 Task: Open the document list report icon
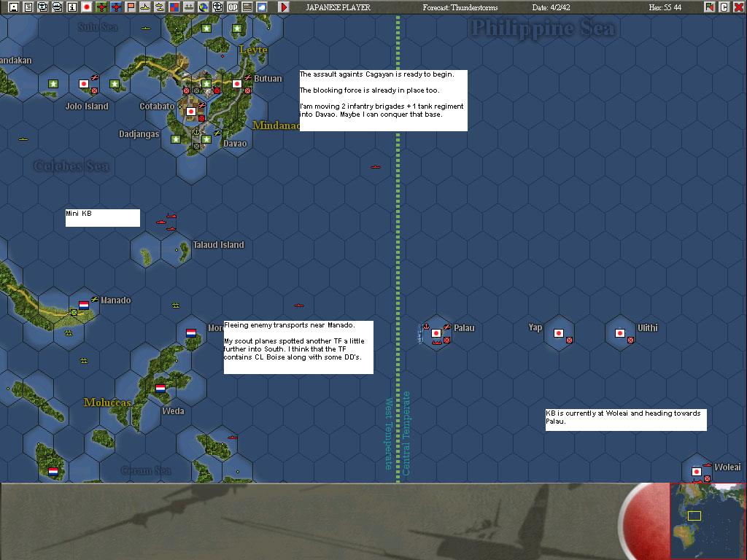pos(28,7)
